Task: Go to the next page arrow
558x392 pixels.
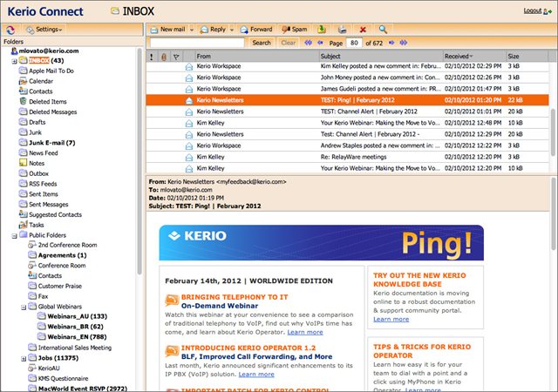Action: pyautogui.click(x=391, y=43)
